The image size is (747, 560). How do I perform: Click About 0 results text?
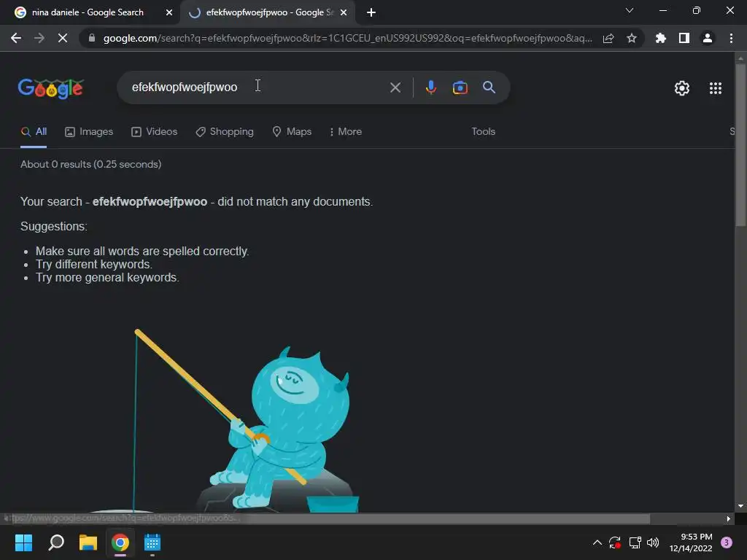(x=90, y=164)
